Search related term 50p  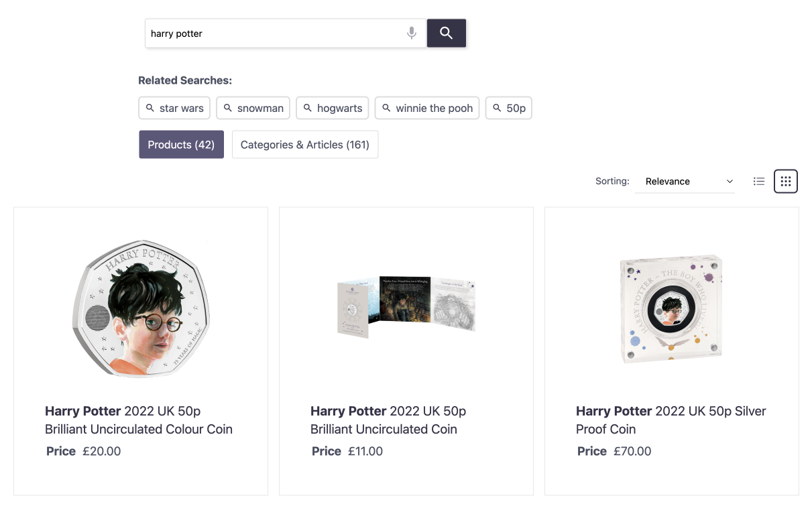coord(509,108)
